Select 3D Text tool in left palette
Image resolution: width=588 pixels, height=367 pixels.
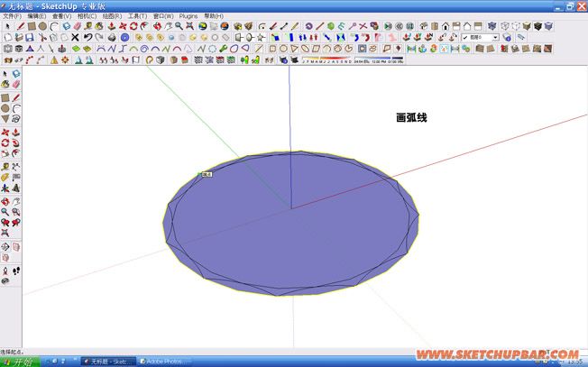click(15, 188)
